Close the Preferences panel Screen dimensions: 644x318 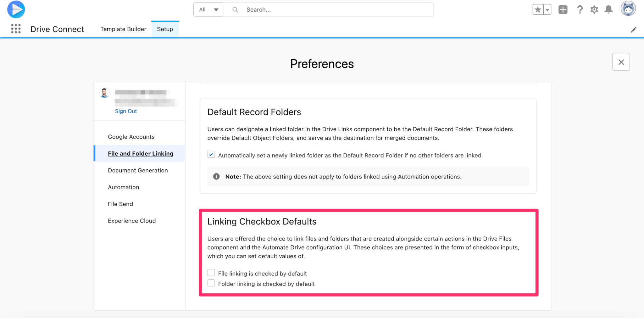(621, 62)
